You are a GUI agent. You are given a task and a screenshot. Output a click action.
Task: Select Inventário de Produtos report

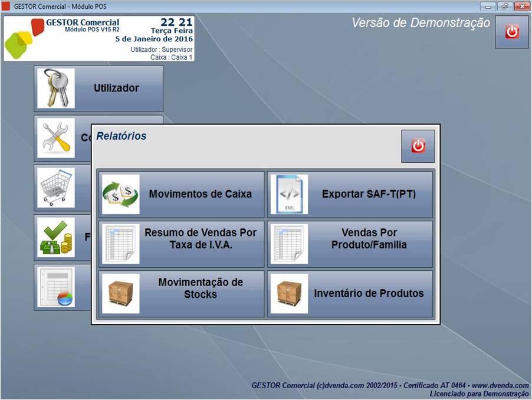tap(369, 293)
